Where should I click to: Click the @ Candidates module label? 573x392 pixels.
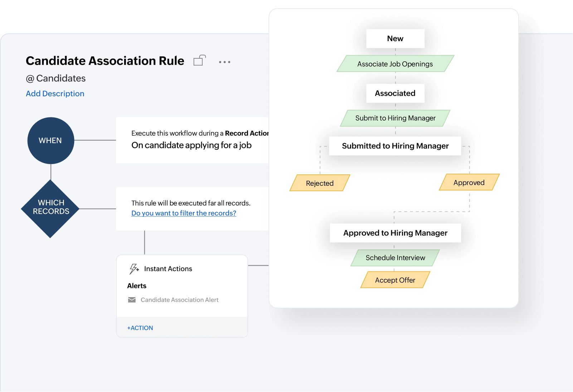(x=55, y=78)
